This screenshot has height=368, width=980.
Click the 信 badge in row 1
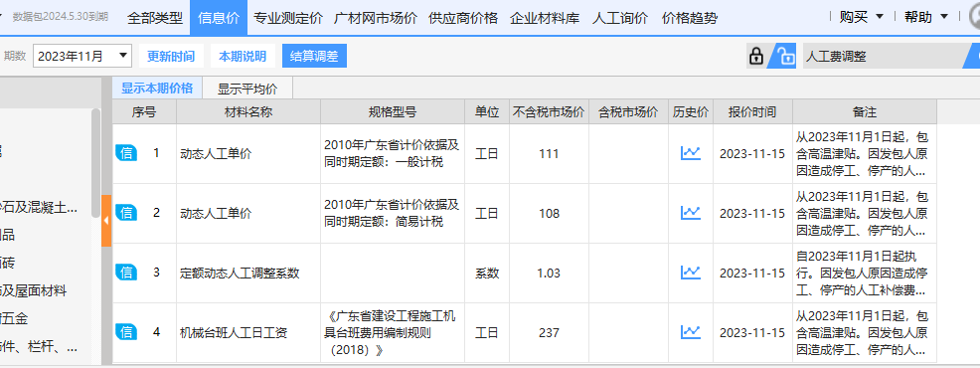click(126, 153)
